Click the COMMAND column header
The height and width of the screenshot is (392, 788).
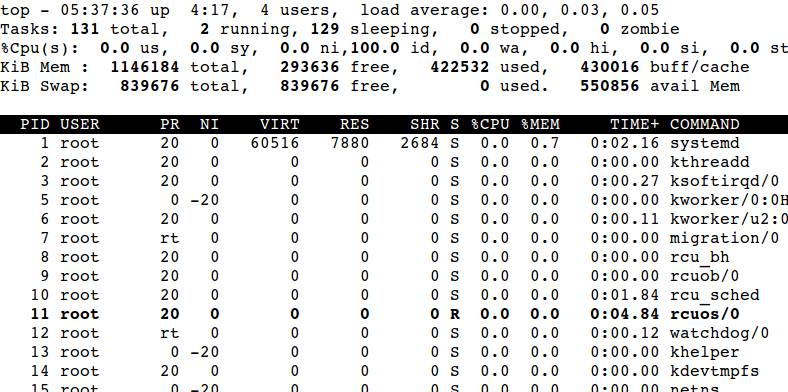point(705,124)
